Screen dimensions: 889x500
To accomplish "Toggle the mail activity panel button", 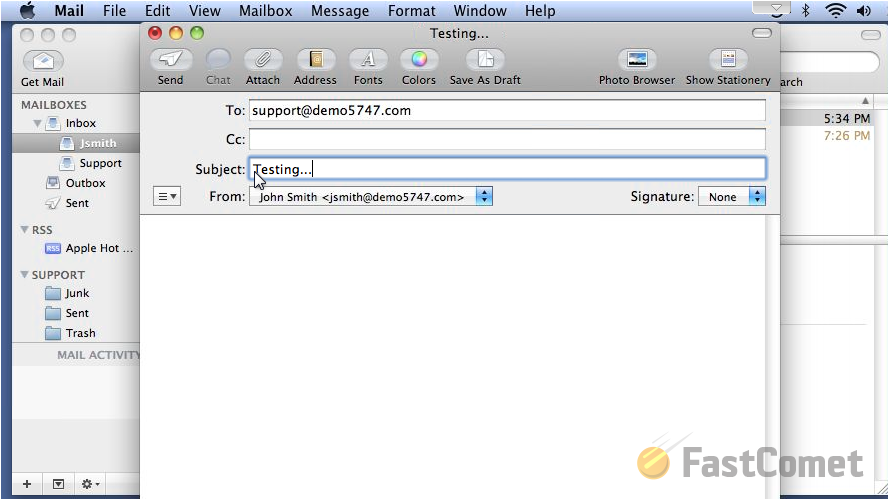I will point(58,484).
